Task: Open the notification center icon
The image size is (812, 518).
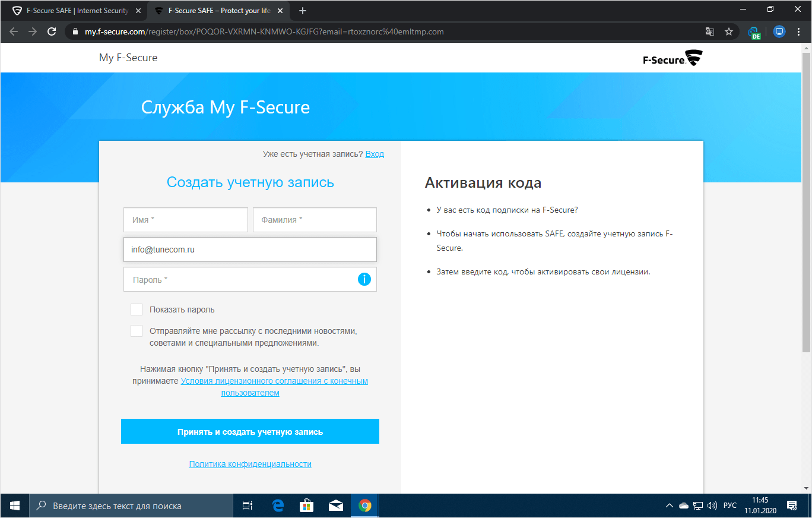Action: point(791,506)
